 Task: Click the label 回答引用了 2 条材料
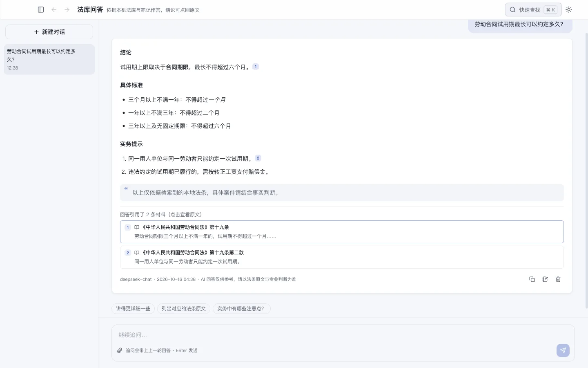point(161,215)
